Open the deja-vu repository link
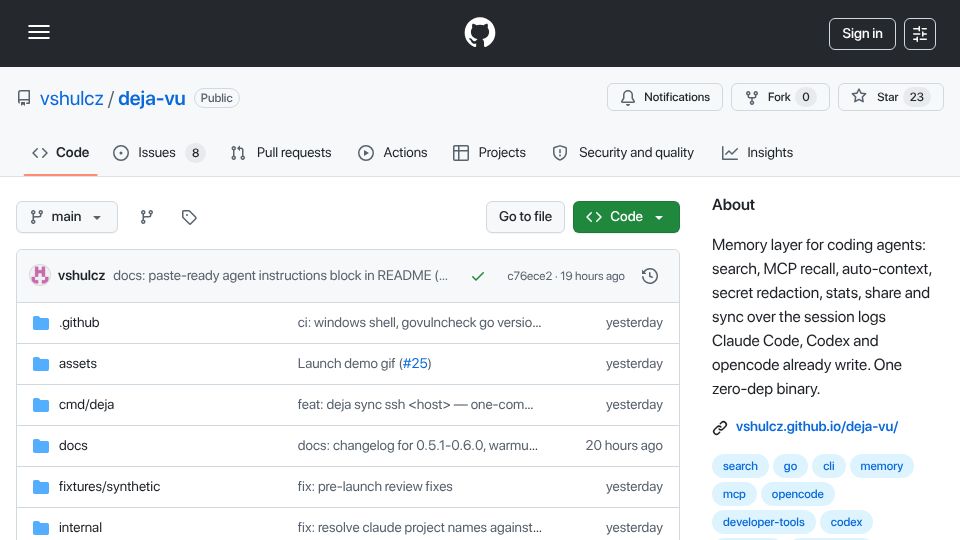960x540 pixels. pos(152,98)
